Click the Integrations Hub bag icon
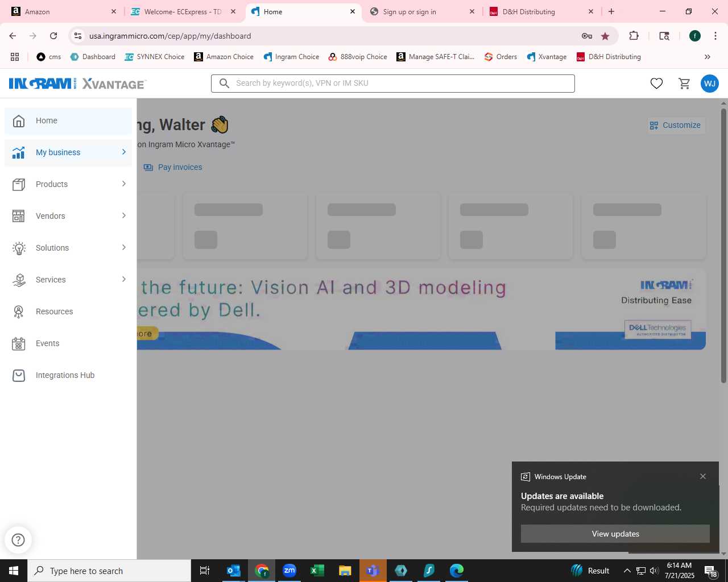The width and height of the screenshot is (728, 582). click(x=19, y=375)
